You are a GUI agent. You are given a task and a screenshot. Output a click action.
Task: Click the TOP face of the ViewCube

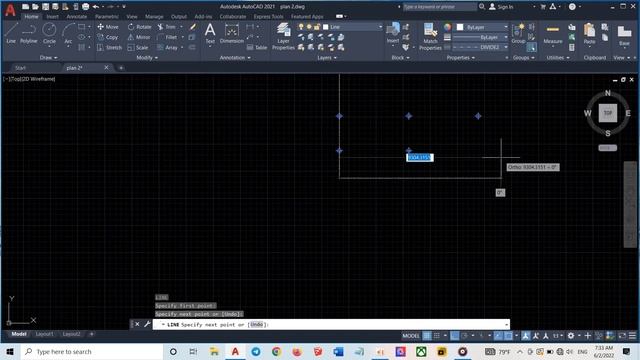[x=608, y=113]
